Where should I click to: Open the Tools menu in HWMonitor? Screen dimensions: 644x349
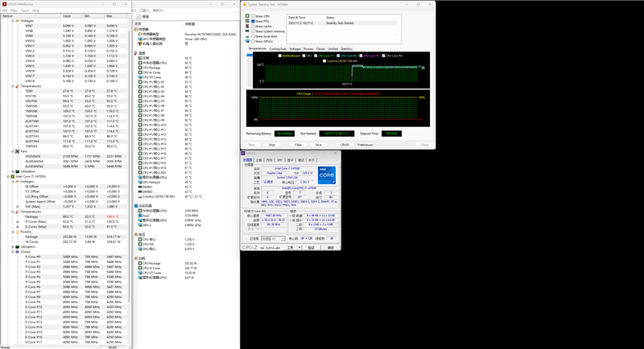[25, 10]
